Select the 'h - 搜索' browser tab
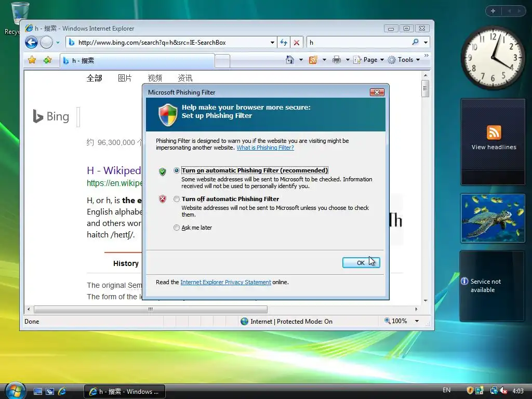Screen dimensions: 532x399 coord(137,61)
